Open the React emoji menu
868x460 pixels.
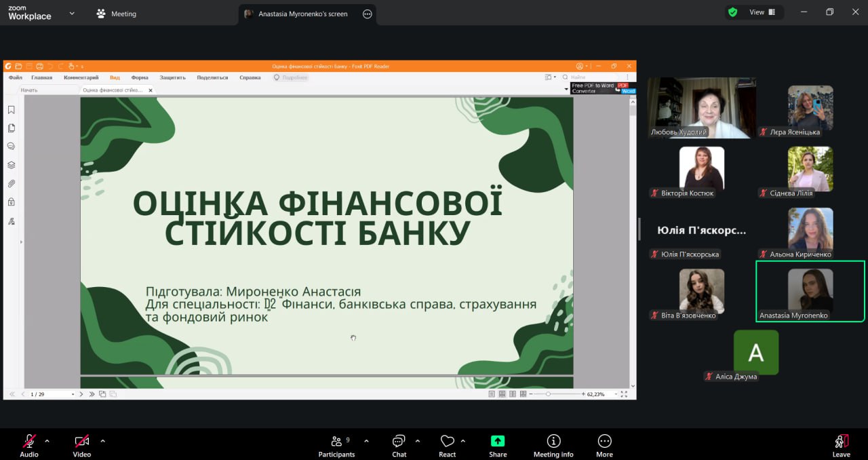447,445
